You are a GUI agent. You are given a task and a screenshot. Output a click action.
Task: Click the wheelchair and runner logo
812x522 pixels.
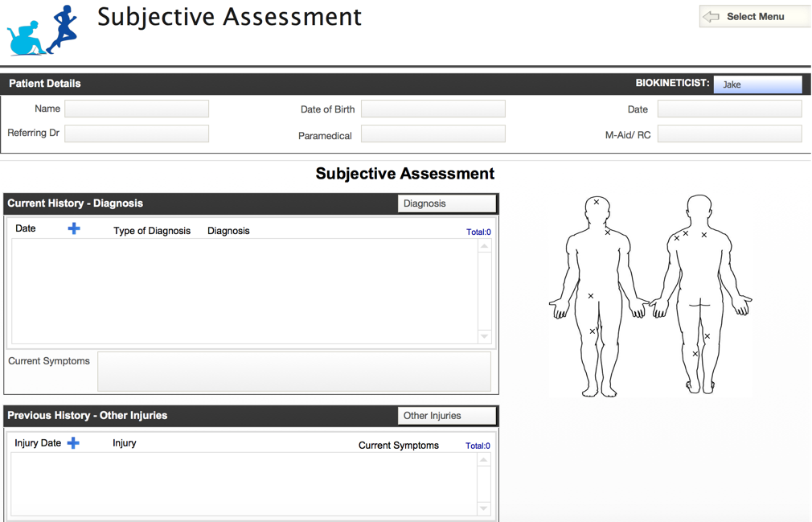[x=43, y=30]
